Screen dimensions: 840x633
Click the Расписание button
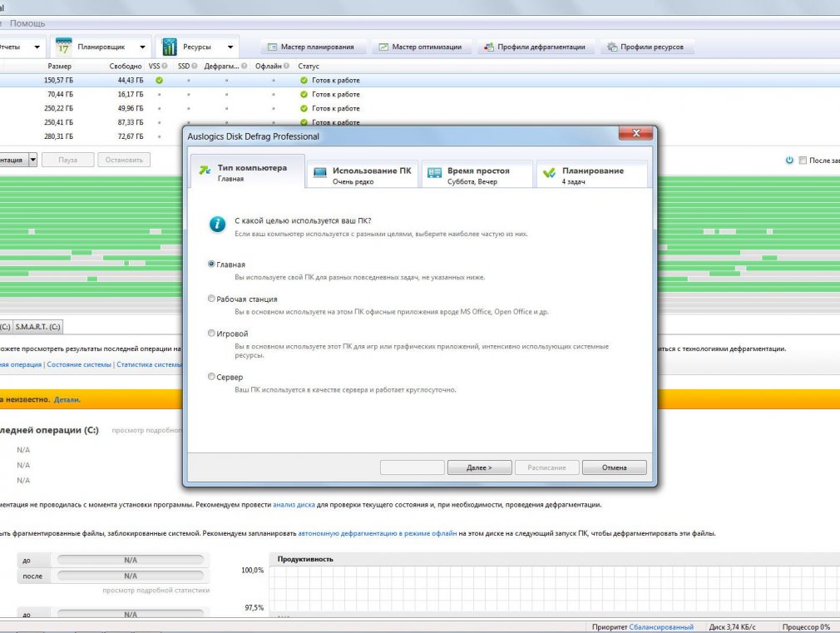(547, 467)
